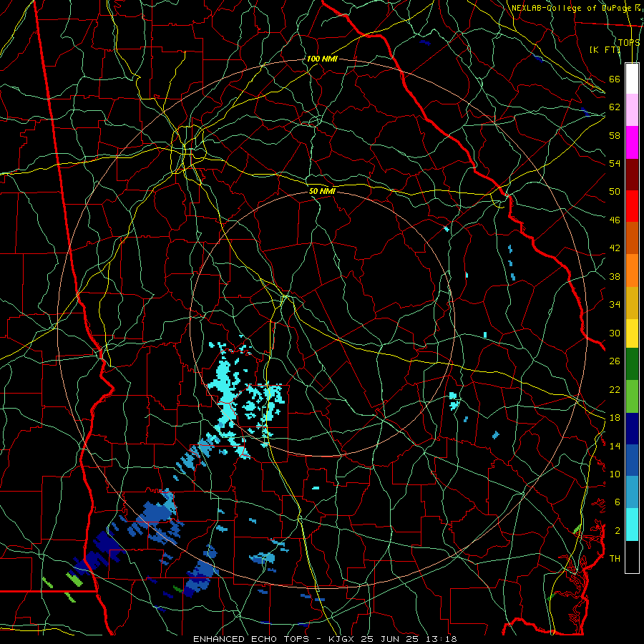Click the cyan legend color band

tap(632, 525)
